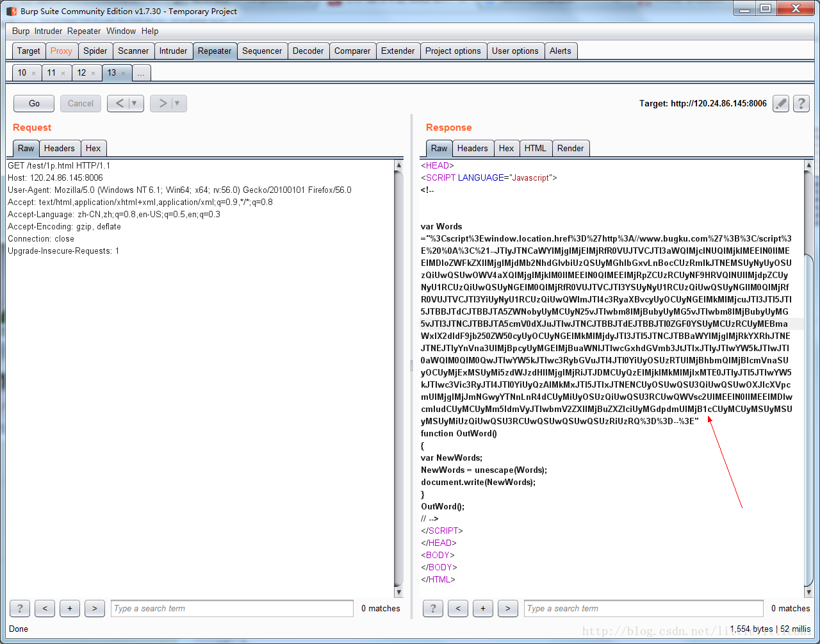Viewport: 820px width, 644px height.
Task: Switch to the Sequencer tool tab
Action: click(262, 51)
